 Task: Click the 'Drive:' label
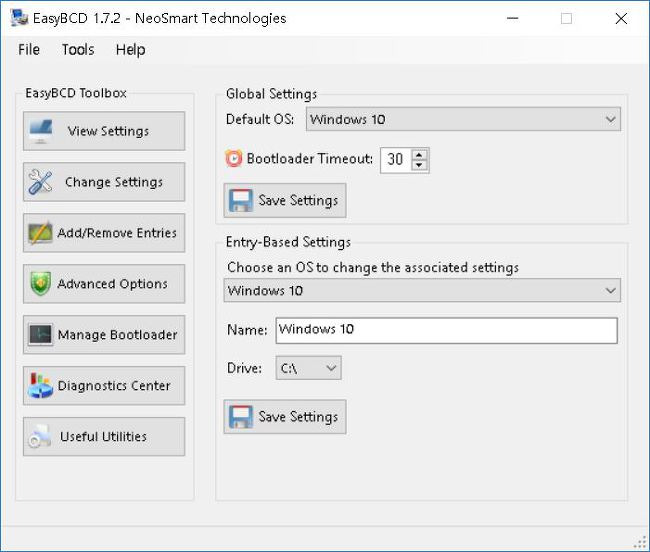click(x=244, y=368)
